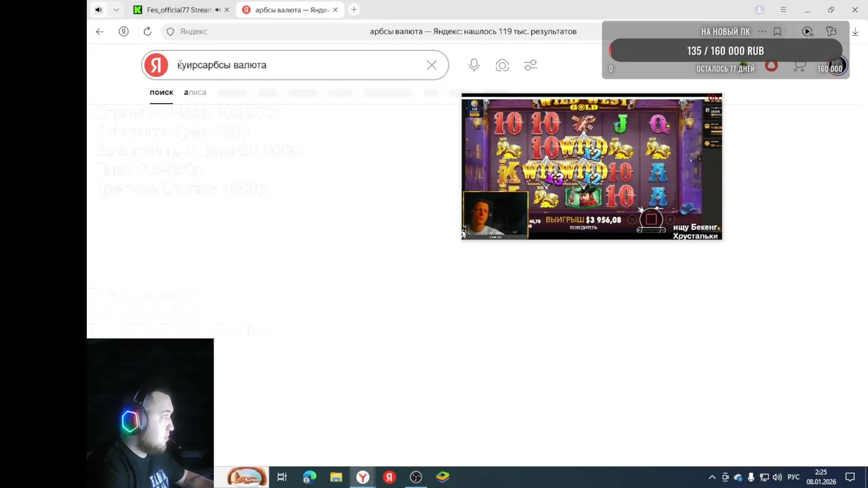Select the поиск tab
This screenshot has width=868, height=488.
coord(161,92)
